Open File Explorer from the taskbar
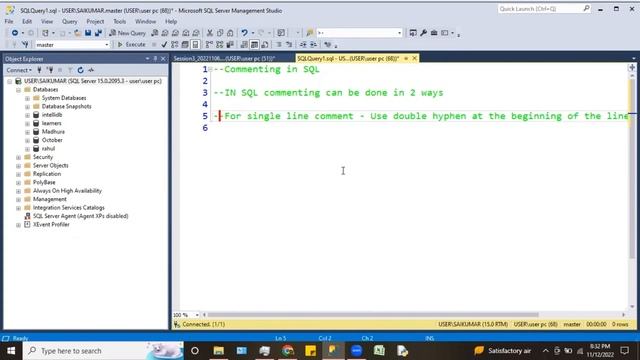This screenshot has width=640, height=360. pos(218,351)
